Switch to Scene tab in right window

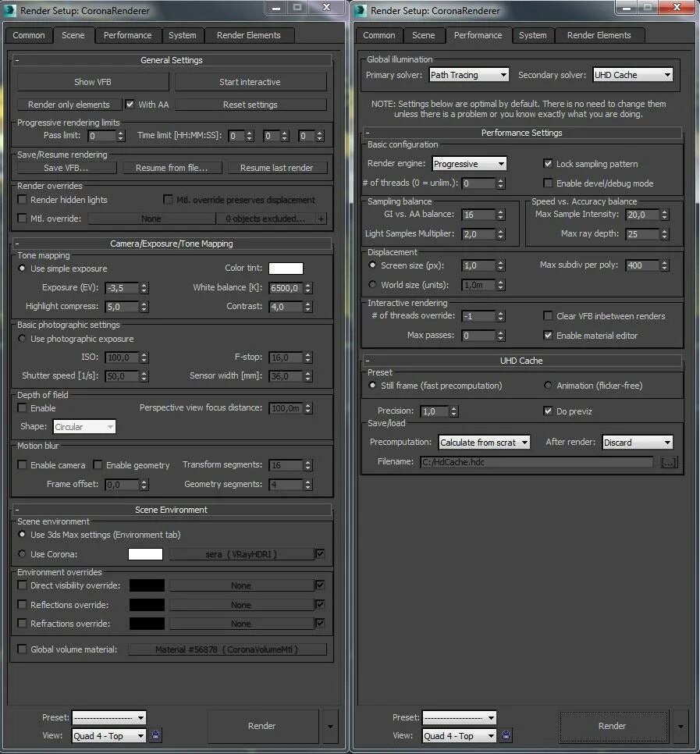pos(424,36)
